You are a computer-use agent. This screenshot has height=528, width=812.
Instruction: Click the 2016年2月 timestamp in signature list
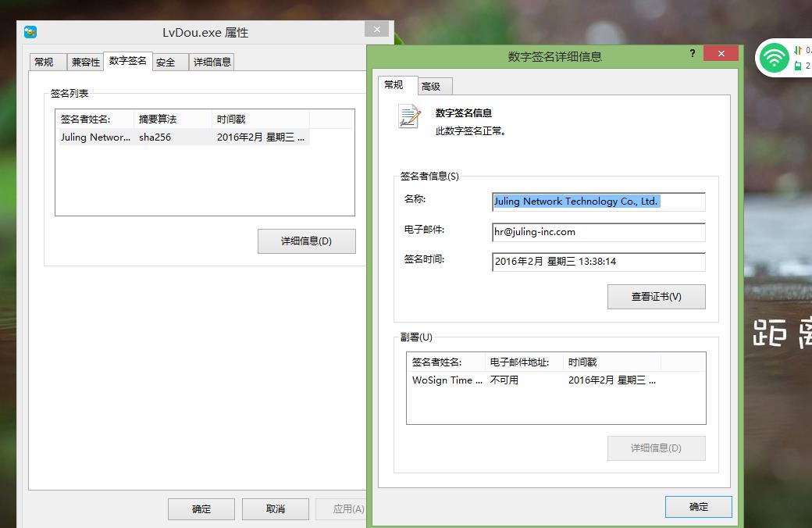[x=261, y=137]
